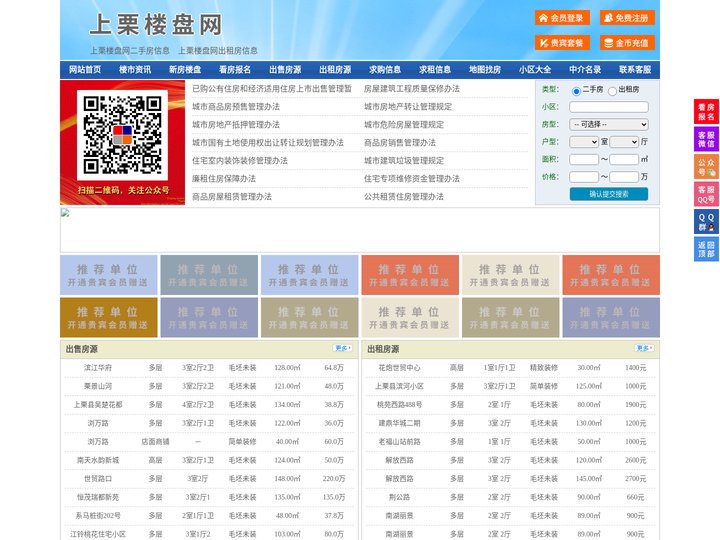Open the 求购信息 menu item
720x540 pixels.
click(385, 70)
